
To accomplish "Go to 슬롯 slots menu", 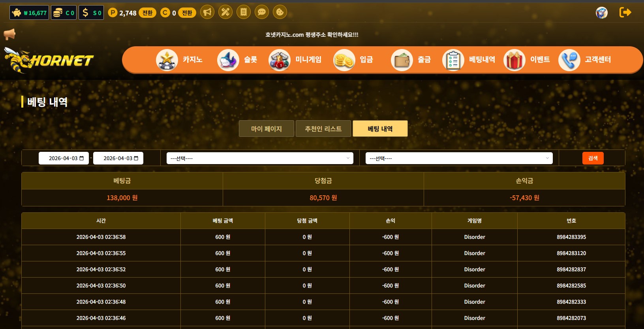I will point(237,60).
